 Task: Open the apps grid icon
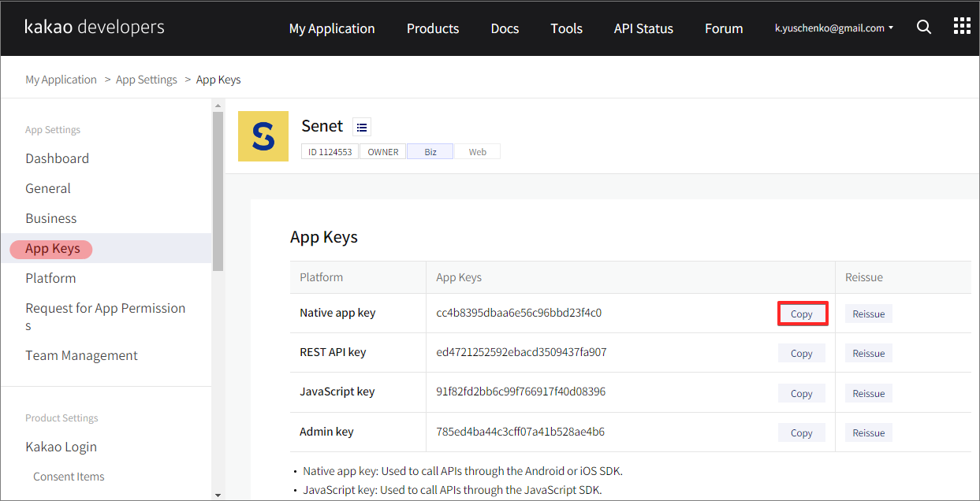click(962, 27)
